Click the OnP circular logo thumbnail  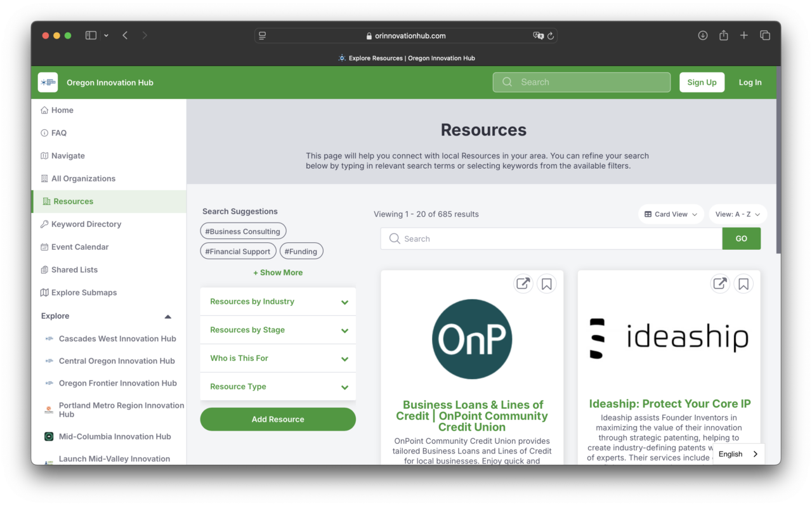click(472, 339)
